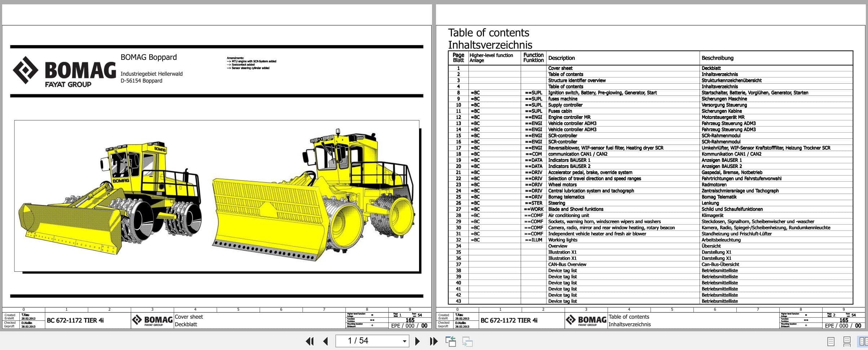Screen dimensions: 868x350
Task: Switch to continuous page scrolling view
Action: 847,341
